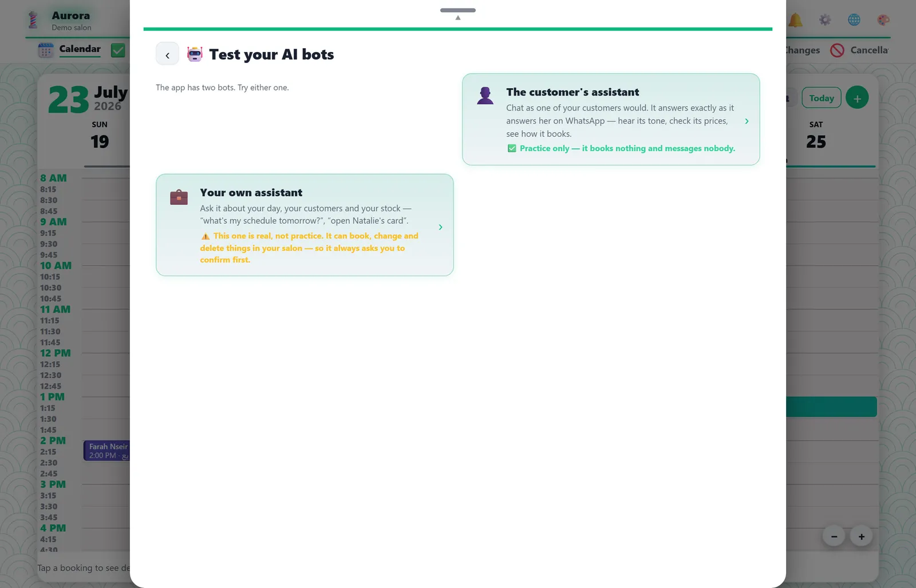
Task: Click the sheet drag handle at top
Action: pyautogui.click(x=458, y=10)
